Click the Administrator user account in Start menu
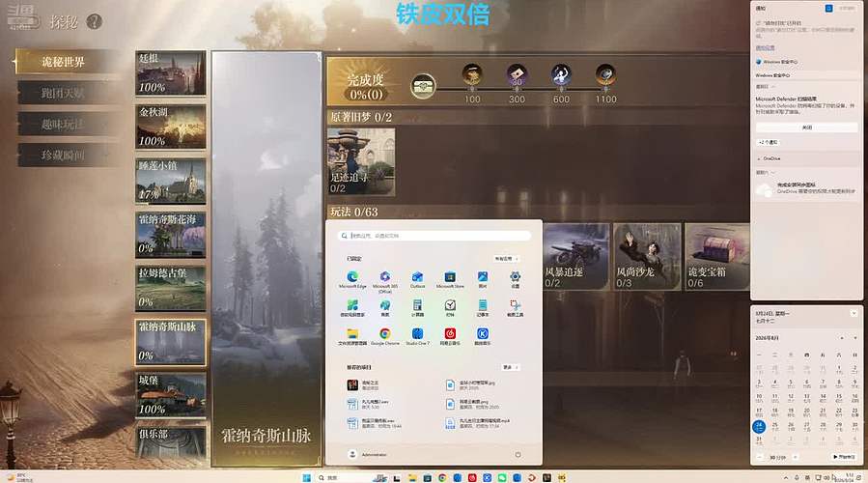The width and height of the screenshot is (868, 483). tap(368, 455)
